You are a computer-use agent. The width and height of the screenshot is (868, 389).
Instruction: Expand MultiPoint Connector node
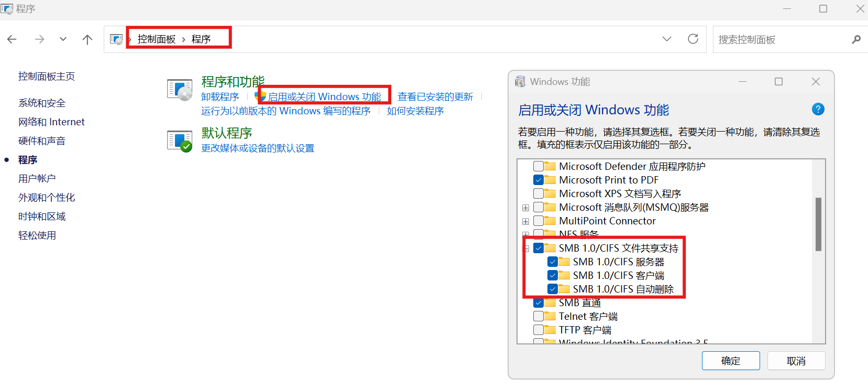click(525, 222)
